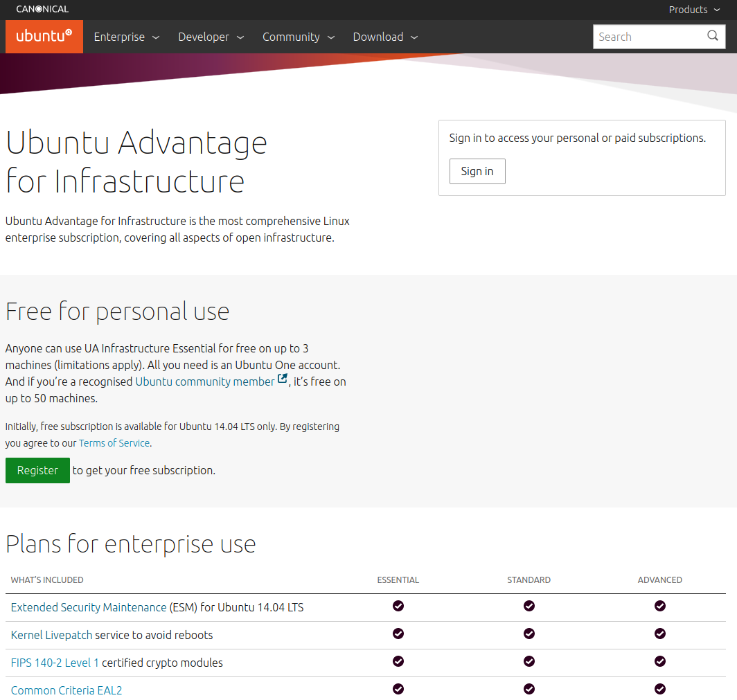Click Common Criteria checkmark under Essential

pyautogui.click(x=398, y=689)
